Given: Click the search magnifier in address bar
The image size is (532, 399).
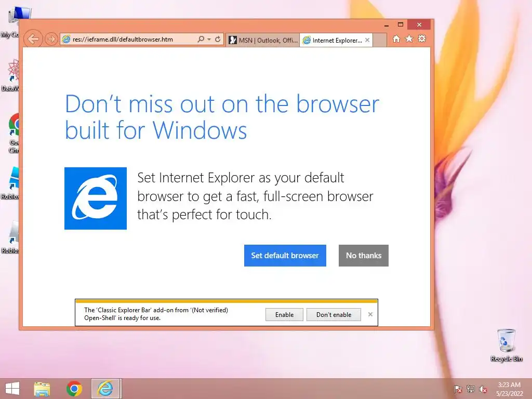Looking at the screenshot, I should [x=201, y=39].
